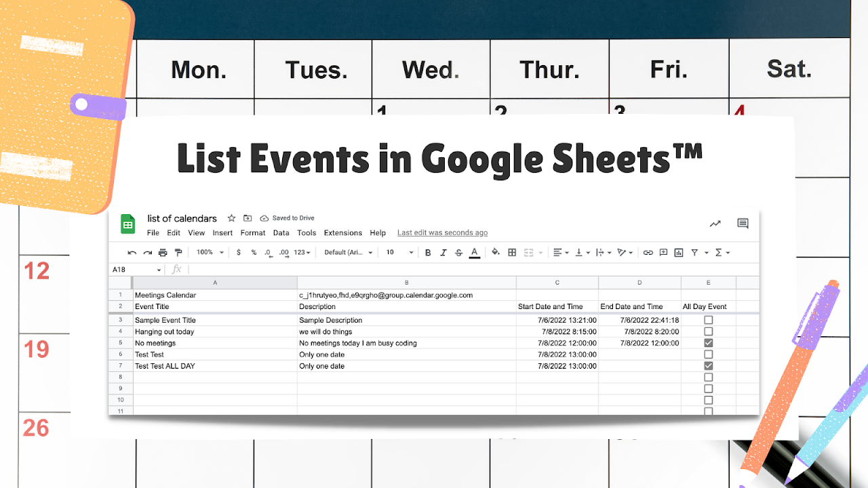This screenshot has height=488, width=868.
Task: Click the Insert chart icon
Action: [x=679, y=253]
